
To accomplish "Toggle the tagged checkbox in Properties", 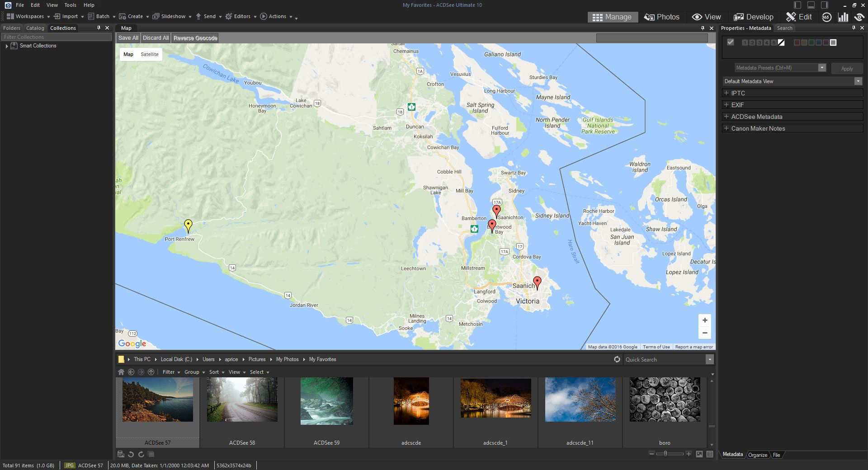I will pos(731,42).
